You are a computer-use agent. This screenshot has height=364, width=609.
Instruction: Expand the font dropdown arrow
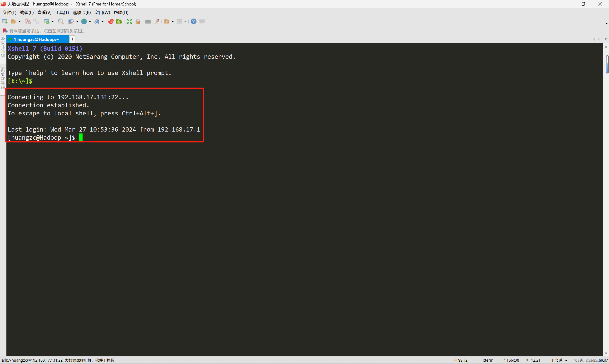(103, 22)
